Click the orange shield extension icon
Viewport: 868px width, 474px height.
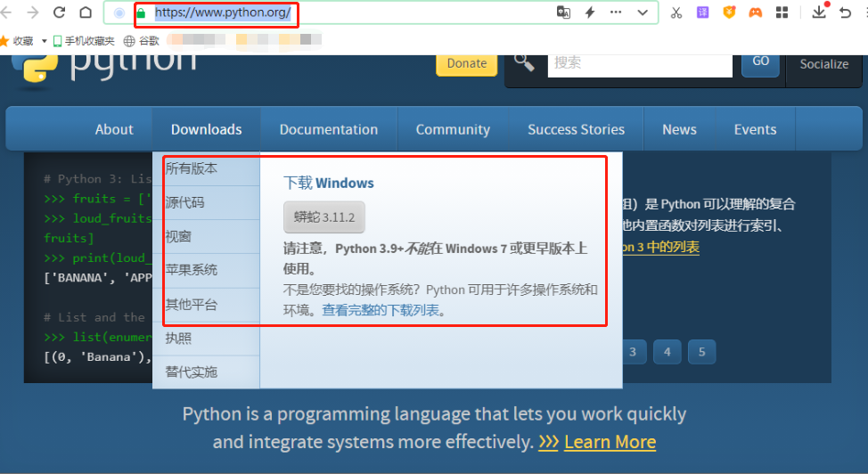coord(729,12)
